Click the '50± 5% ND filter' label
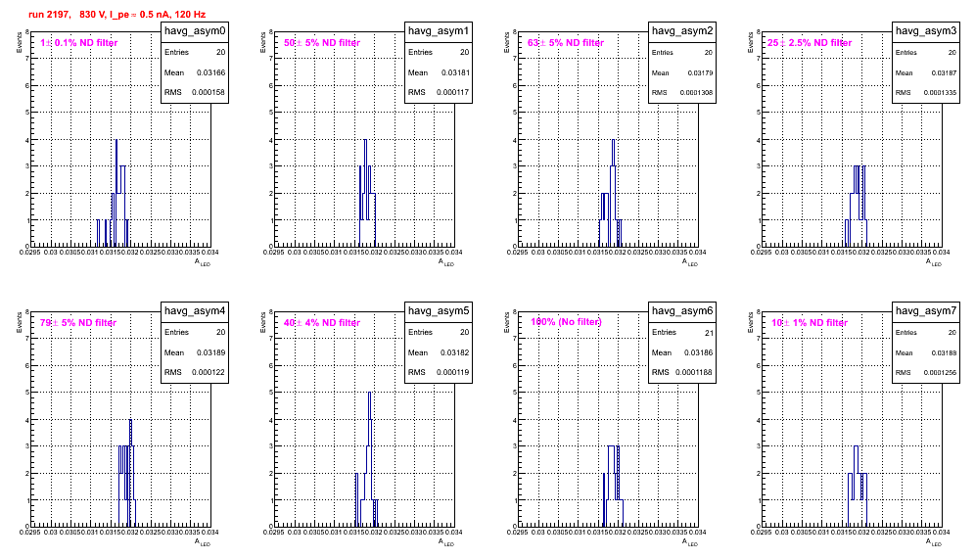Image resolution: width=975 pixels, height=560 pixels. coord(322,43)
